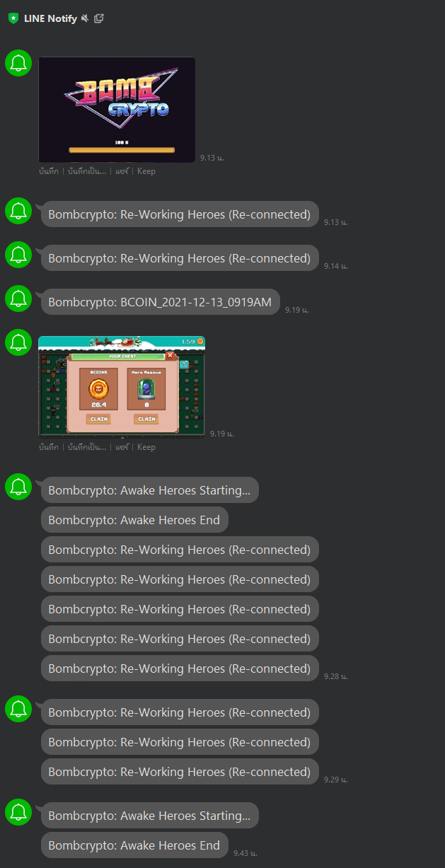Click the green shield badge beside LINE Notify
Viewport: 445px width, 868px height.
tap(13, 18)
